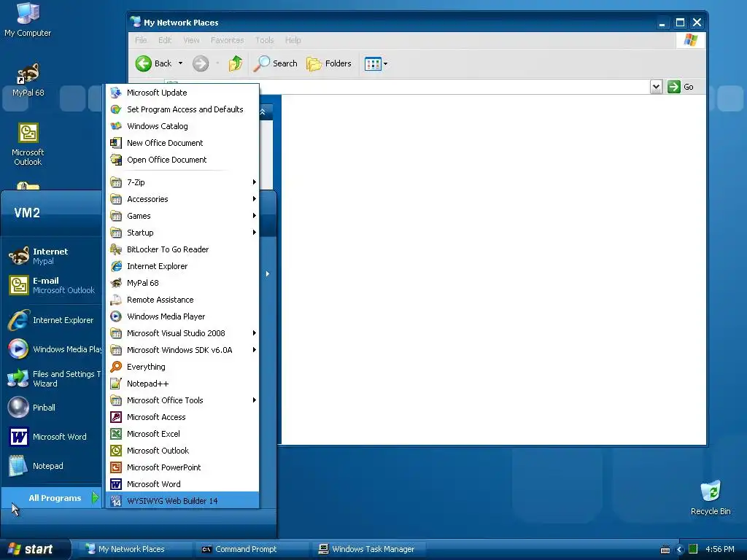Click the clock showing 4:56 PM
The width and height of the screenshot is (747, 560).
point(720,549)
